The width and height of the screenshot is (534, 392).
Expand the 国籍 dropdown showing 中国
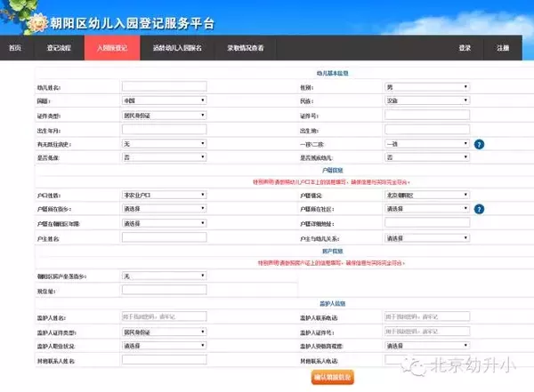tap(164, 101)
